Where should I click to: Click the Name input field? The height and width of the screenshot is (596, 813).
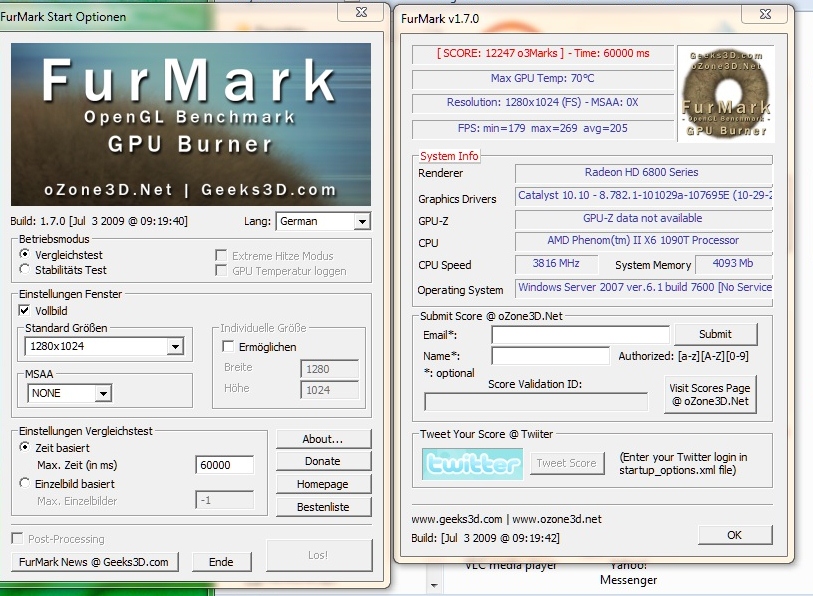click(550, 356)
